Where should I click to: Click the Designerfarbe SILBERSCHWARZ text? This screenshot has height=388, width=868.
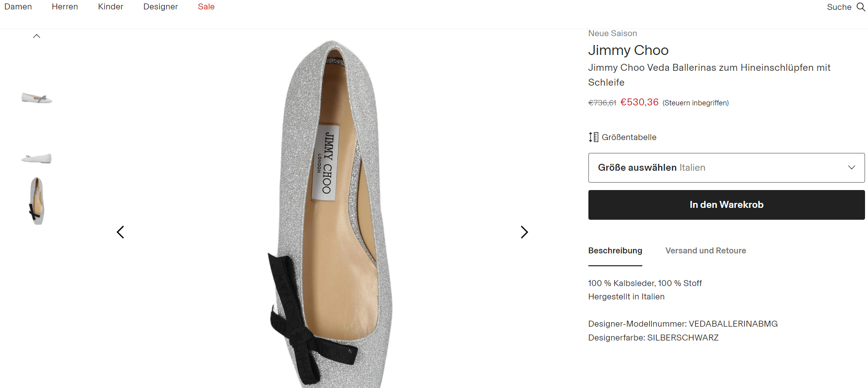coord(653,338)
